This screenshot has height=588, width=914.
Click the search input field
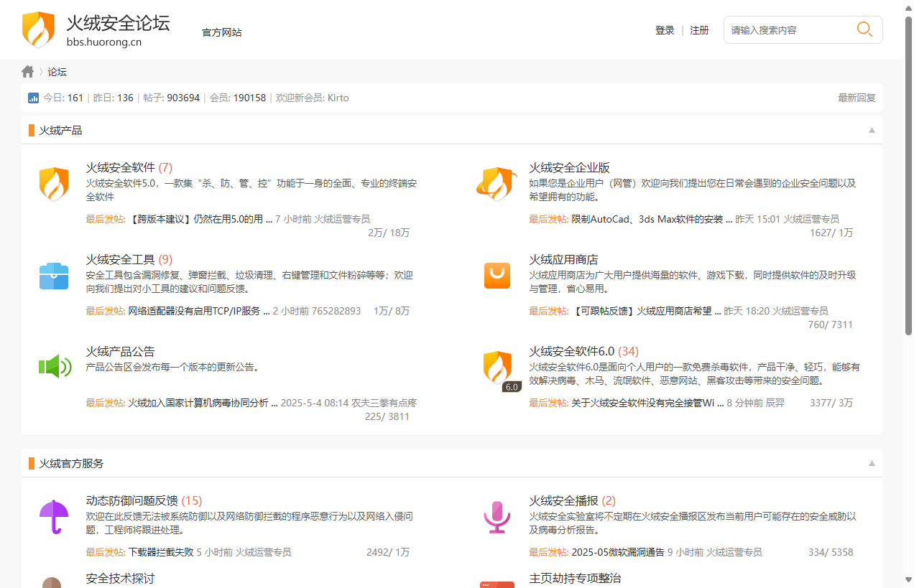(783, 29)
